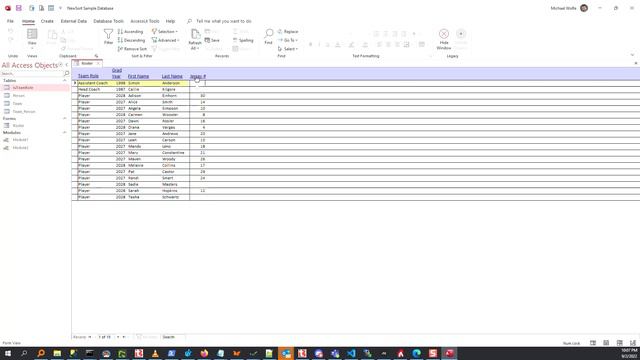Open Firefox from the taskbar
Image resolution: width=640 pixels, height=360 pixels.
click(204, 353)
